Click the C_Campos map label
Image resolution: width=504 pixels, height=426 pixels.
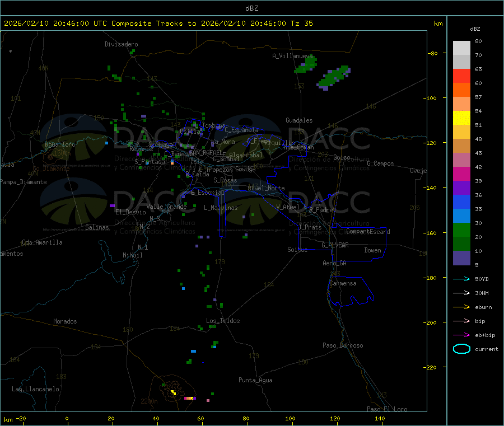click(380, 163)
